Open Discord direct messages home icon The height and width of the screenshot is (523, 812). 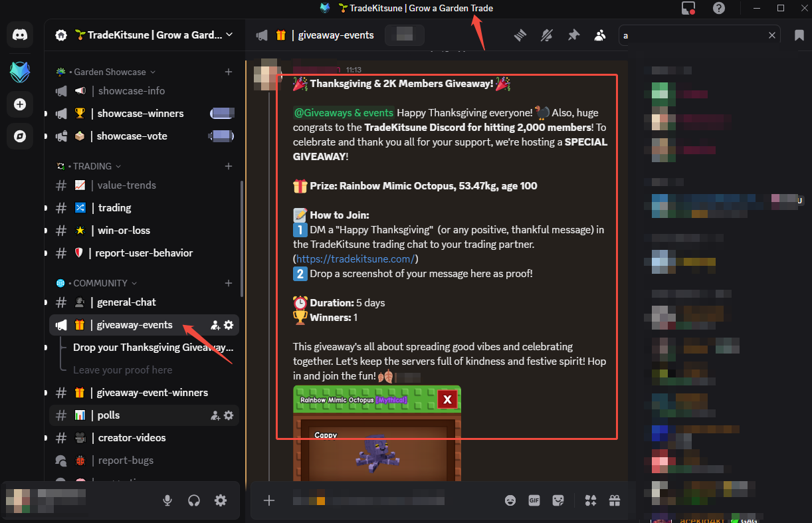click(x=20, y=35)
